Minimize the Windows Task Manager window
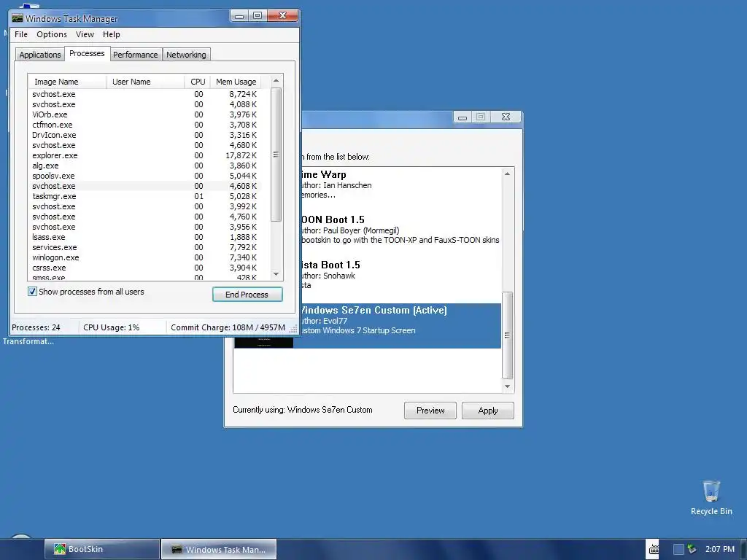The image size is (747, 560). click(239, 16)
